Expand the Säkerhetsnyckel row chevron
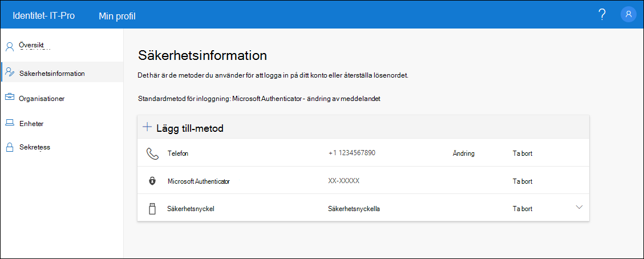The image size is (644, 259). coord(579,207)
